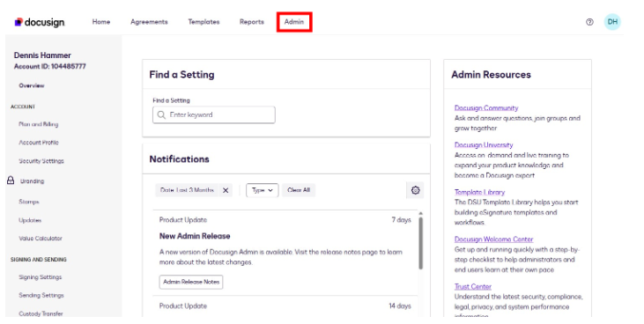
Task: Open the DH user avatar menu
Action: tap(612, 22)
